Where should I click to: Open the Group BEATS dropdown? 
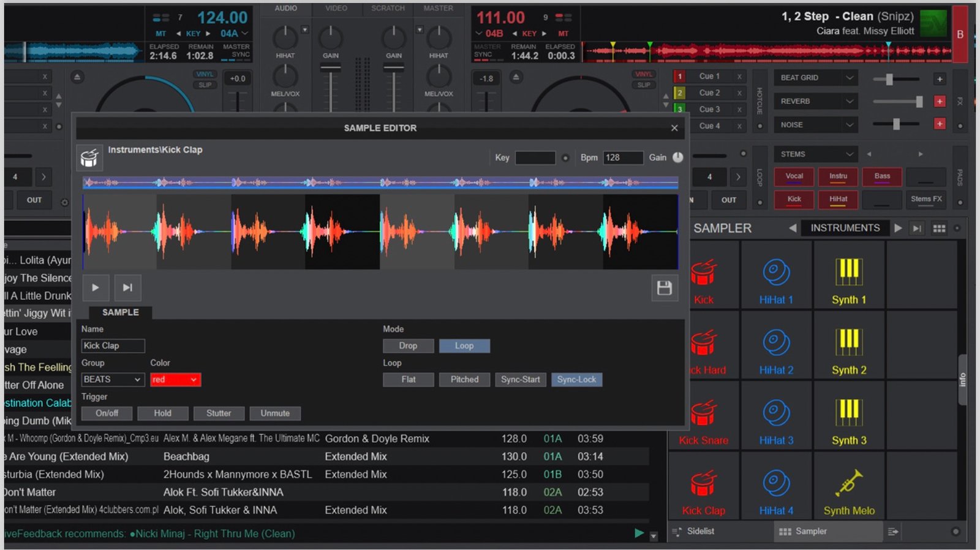(x=113, y=380)
